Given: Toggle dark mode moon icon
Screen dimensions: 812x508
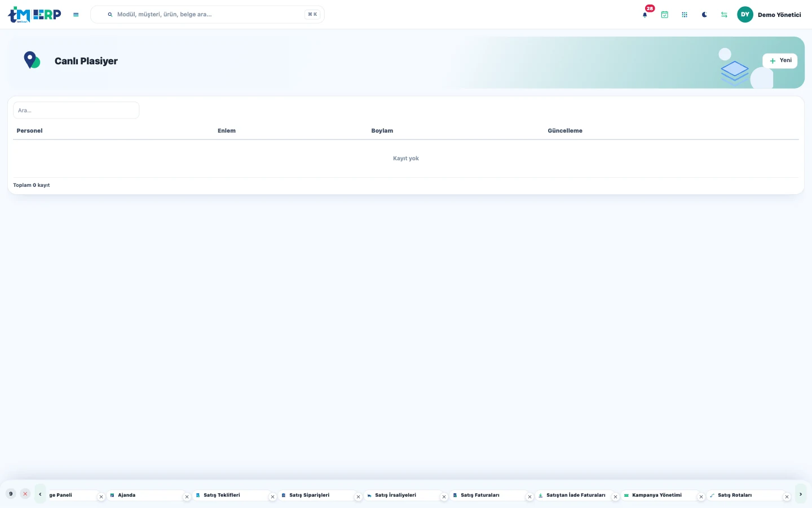Looking at the screenshot, I should click(704, 15).
